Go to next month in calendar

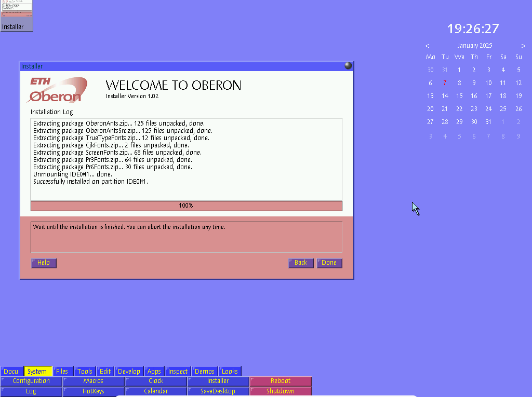(523, 46)
